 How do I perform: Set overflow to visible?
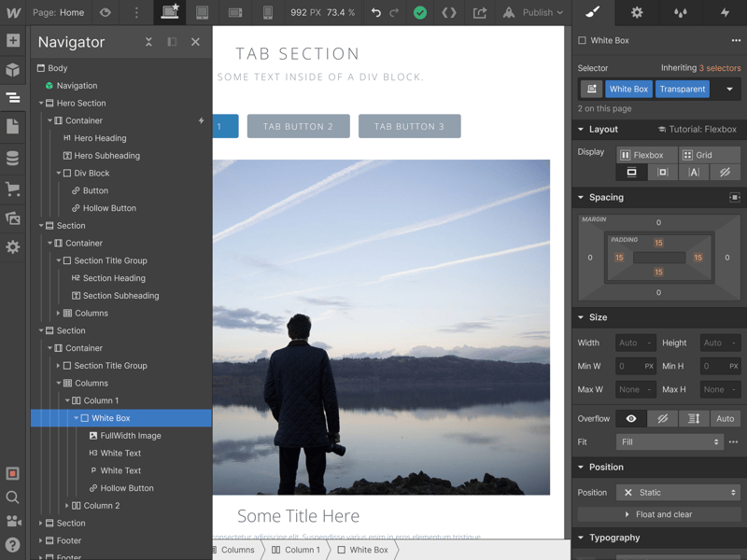point(631,419)
